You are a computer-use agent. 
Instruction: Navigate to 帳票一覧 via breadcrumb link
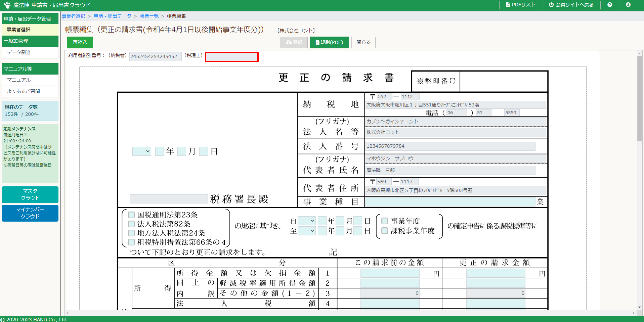click(x=149, y=16)
